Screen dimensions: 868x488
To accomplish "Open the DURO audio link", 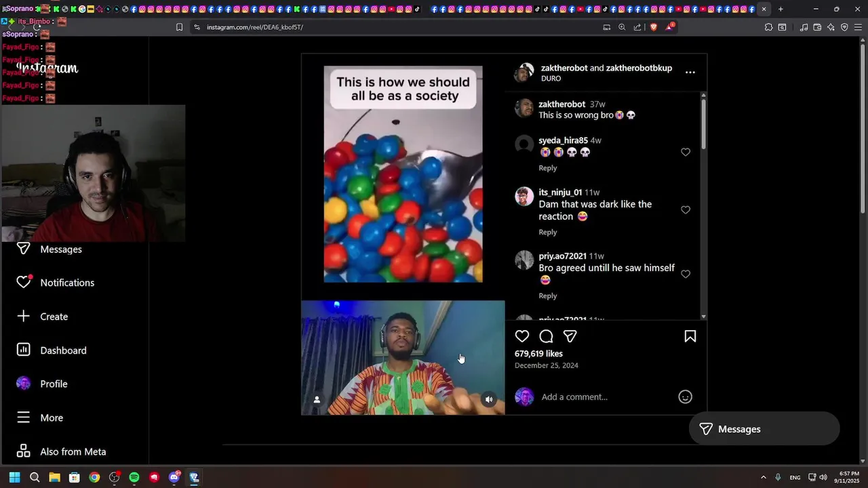I will (x=551, y=79).
